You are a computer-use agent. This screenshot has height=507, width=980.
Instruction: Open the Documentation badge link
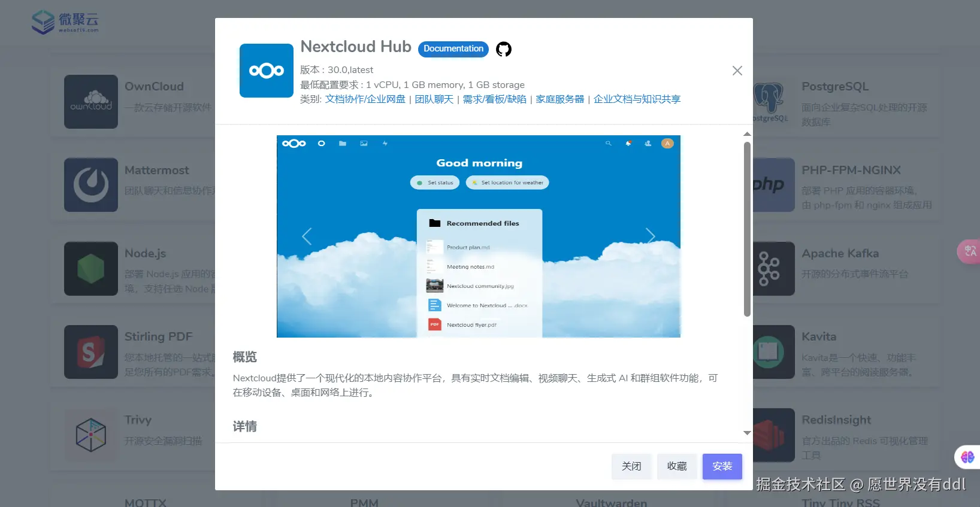click(x=453, y=49)
